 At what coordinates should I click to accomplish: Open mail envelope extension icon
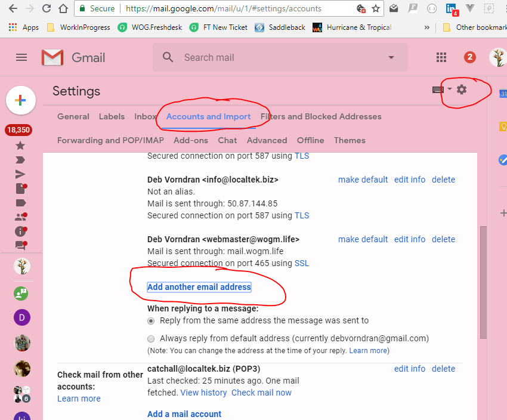394,8
